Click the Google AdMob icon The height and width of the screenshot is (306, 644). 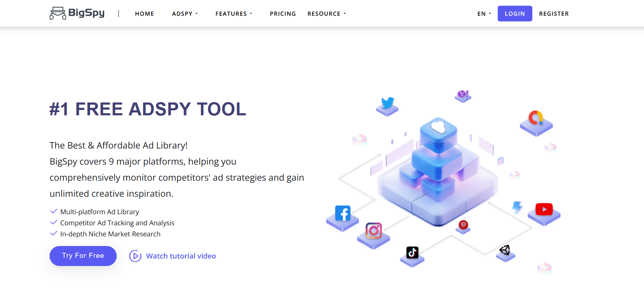(536, 118)
